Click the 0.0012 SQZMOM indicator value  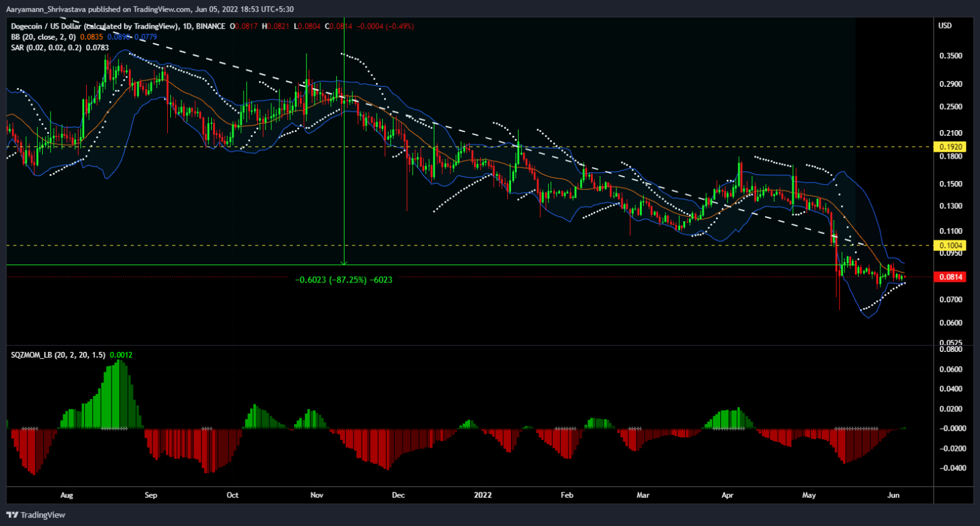point(121,354)
